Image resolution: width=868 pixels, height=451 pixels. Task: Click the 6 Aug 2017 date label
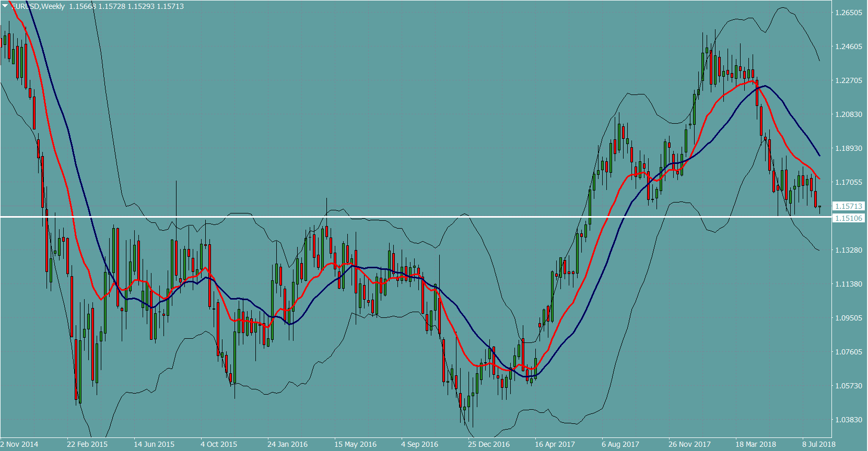click(620, 444)
